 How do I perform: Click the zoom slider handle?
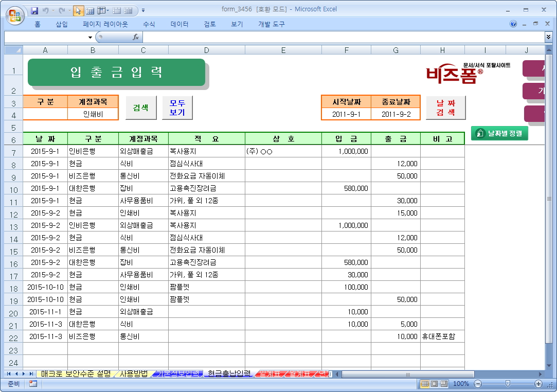pos(508,384)
